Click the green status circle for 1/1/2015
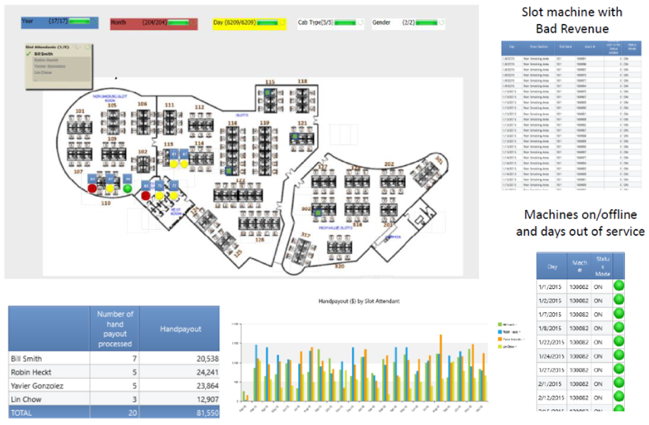The height and width of the screenshot is (425, 649). point(619,286)
